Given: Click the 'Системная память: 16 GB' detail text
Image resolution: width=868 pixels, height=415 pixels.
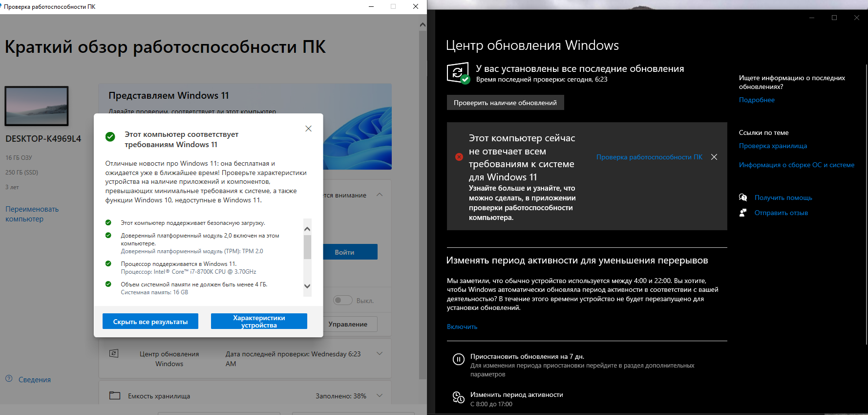Looking at the screenshot, I should click(x=154, y=292).
